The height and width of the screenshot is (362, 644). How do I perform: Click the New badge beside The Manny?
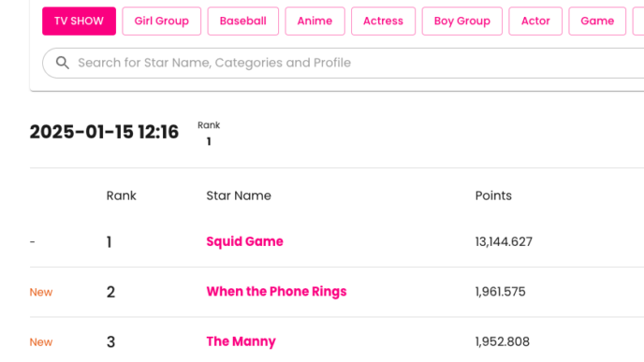coord(41,342)
